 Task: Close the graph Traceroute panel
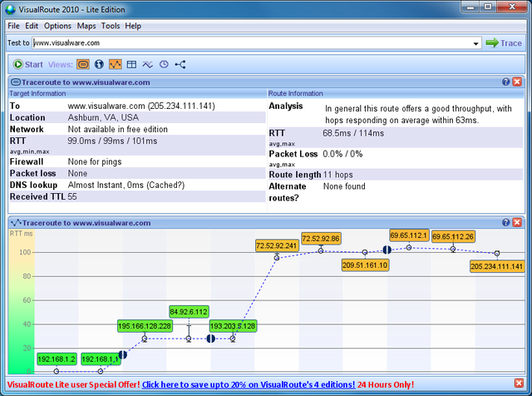(x=517, y=222)
